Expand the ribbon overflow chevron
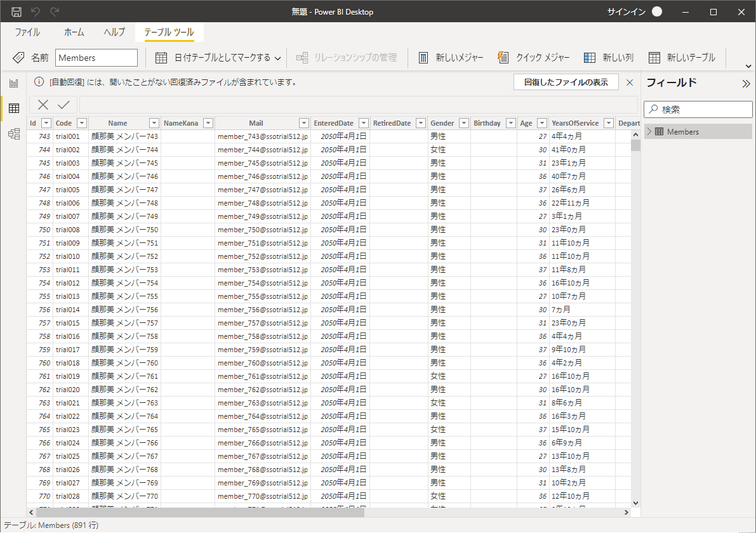This screenshot has width=756, height=533. click(748, 66)
